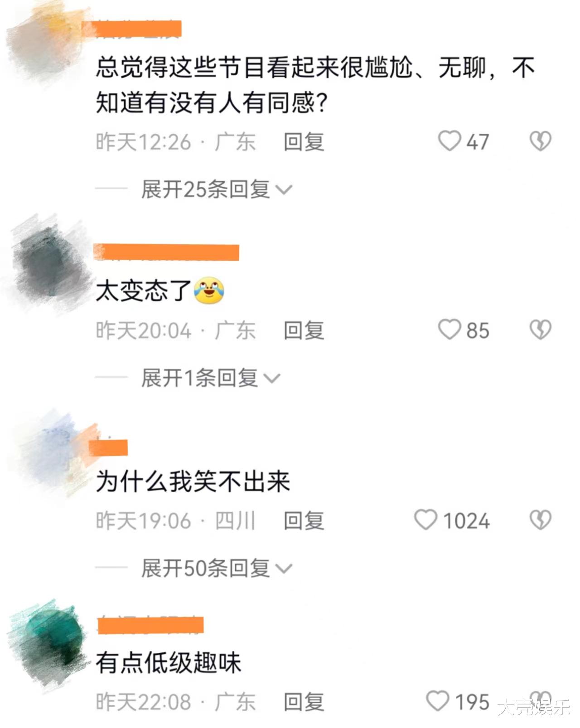The width and height of the screenshot is (580, 728).
Task: Reply to the comment posted 昨天12:26
Action: (304, 141)
